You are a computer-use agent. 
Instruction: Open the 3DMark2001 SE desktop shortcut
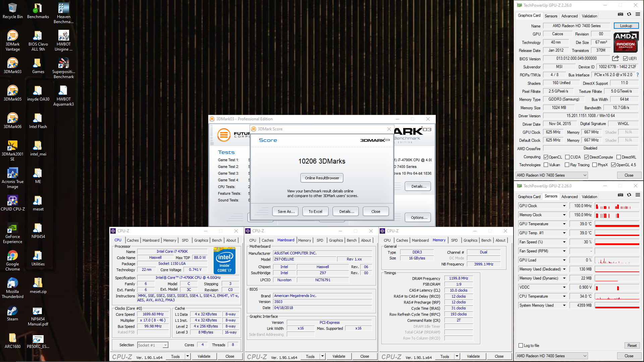click(x=12, y=150)
